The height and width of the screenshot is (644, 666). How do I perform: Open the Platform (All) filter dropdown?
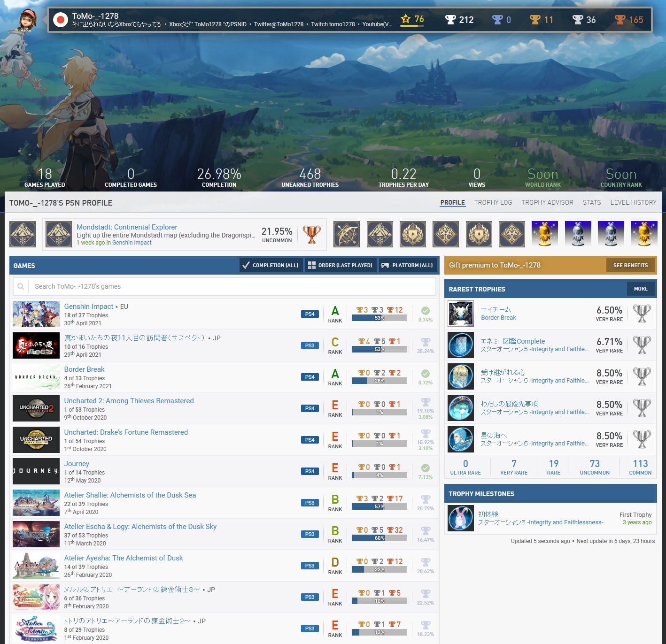coord(407,265)
